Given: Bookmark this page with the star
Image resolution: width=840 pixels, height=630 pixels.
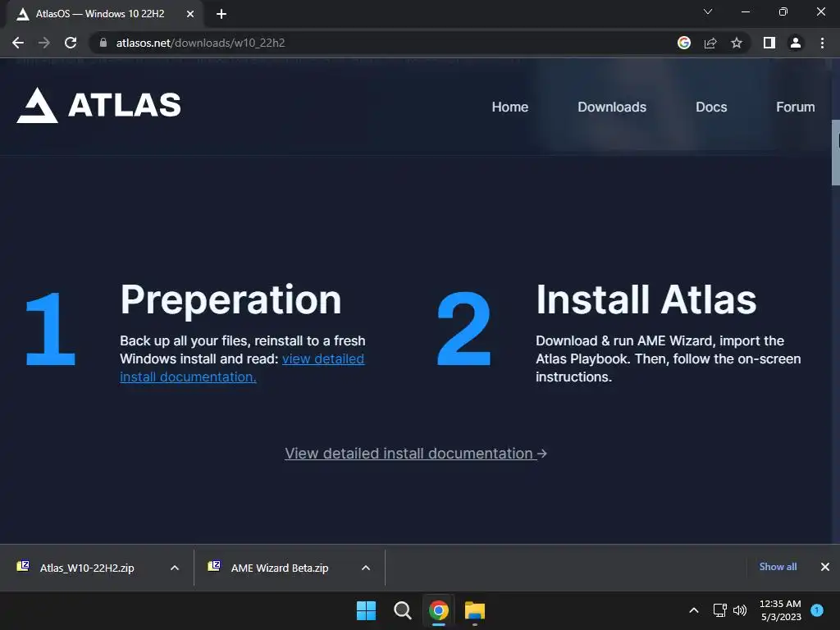Looking at the screenshot, I should tap(737, 43).
